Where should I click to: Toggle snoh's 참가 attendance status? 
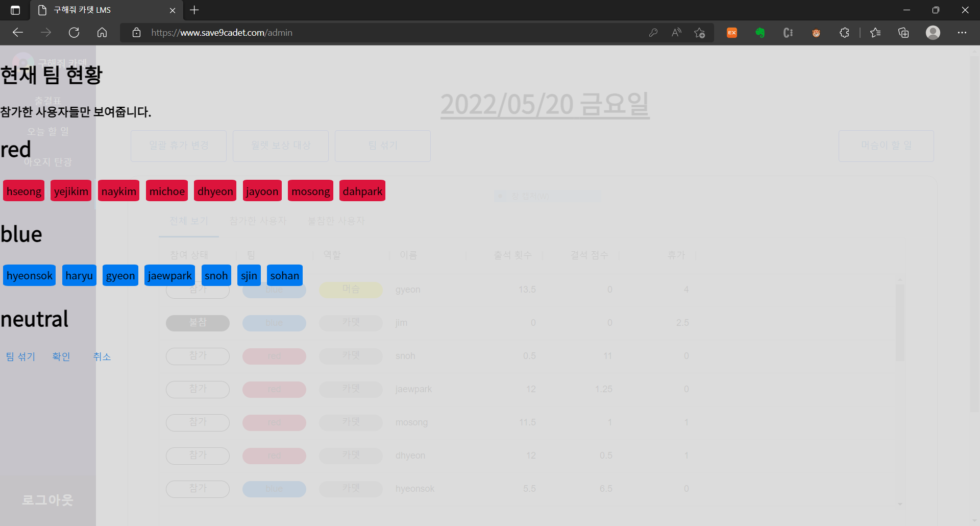click(198, 356)
